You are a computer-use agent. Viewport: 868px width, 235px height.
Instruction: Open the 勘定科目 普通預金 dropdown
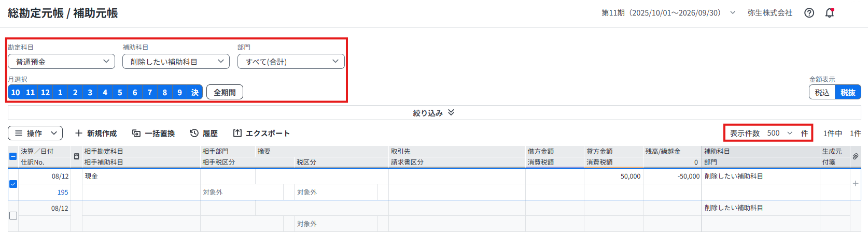coord(61,62)
